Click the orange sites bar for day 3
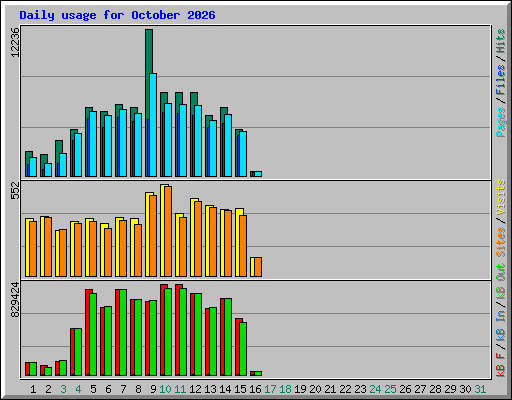The image size is (512, 400). coord(63,253)
